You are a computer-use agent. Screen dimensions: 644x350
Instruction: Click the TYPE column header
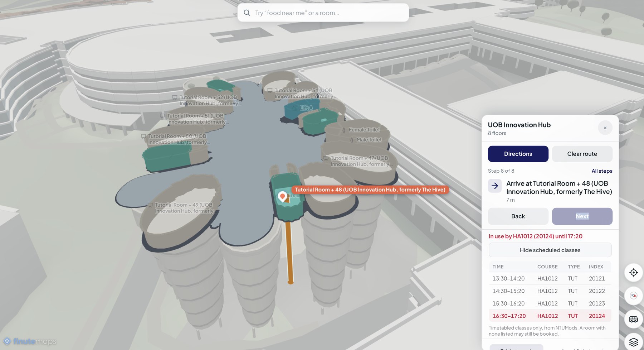pos(574,267)
